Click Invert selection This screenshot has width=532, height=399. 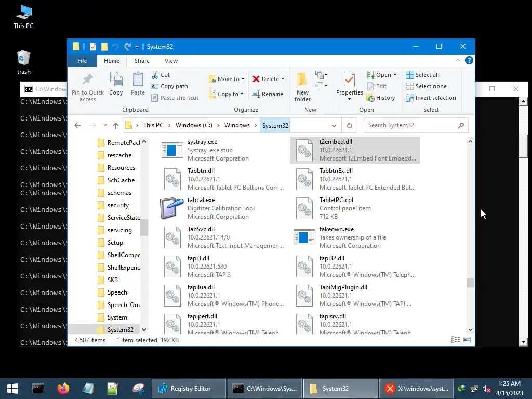(x=431, y=98)
